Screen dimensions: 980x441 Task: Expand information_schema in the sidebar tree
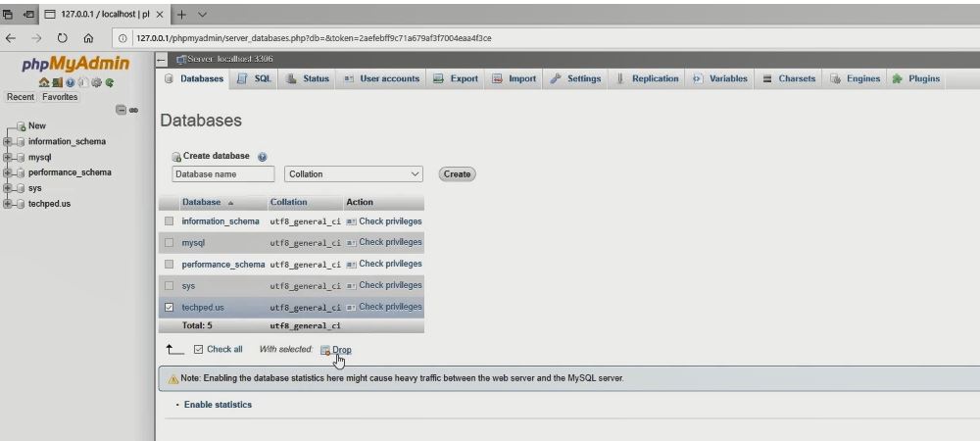[x=8, y=141]
